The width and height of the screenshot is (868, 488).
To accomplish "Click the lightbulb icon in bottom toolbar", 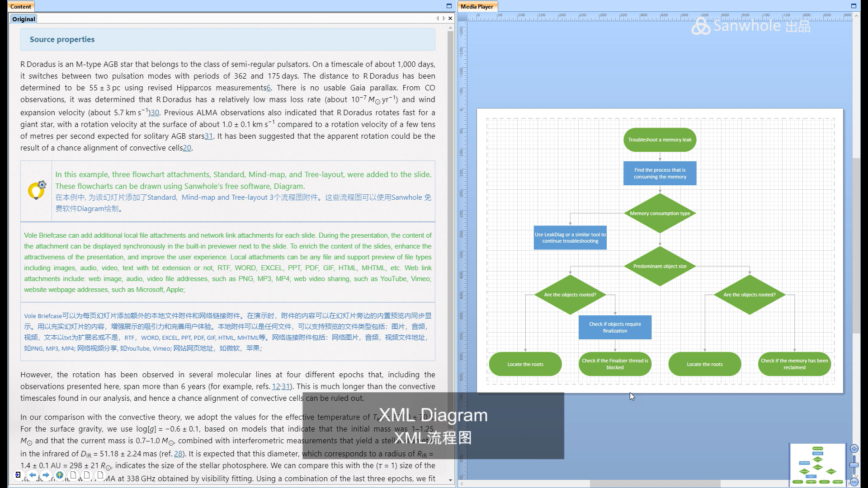I will coord(59,475).
